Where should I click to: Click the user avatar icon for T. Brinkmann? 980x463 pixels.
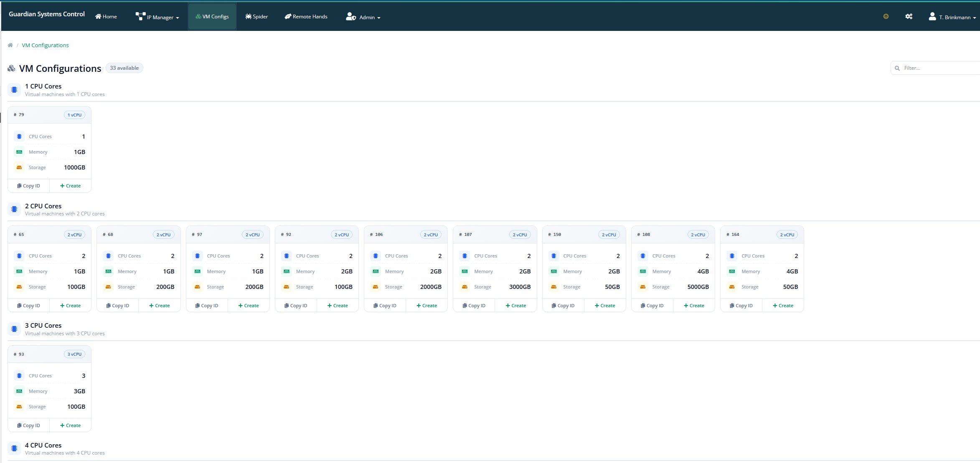coord(932,16)
